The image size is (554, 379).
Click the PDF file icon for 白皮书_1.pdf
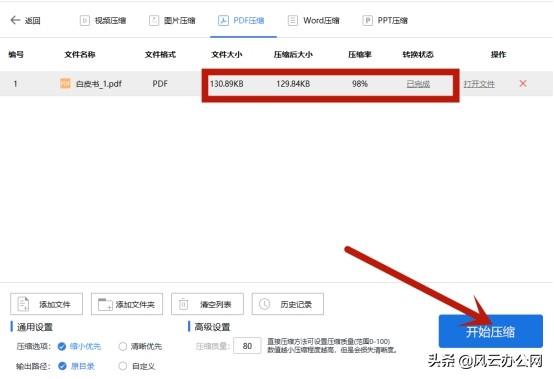[65, 84]
